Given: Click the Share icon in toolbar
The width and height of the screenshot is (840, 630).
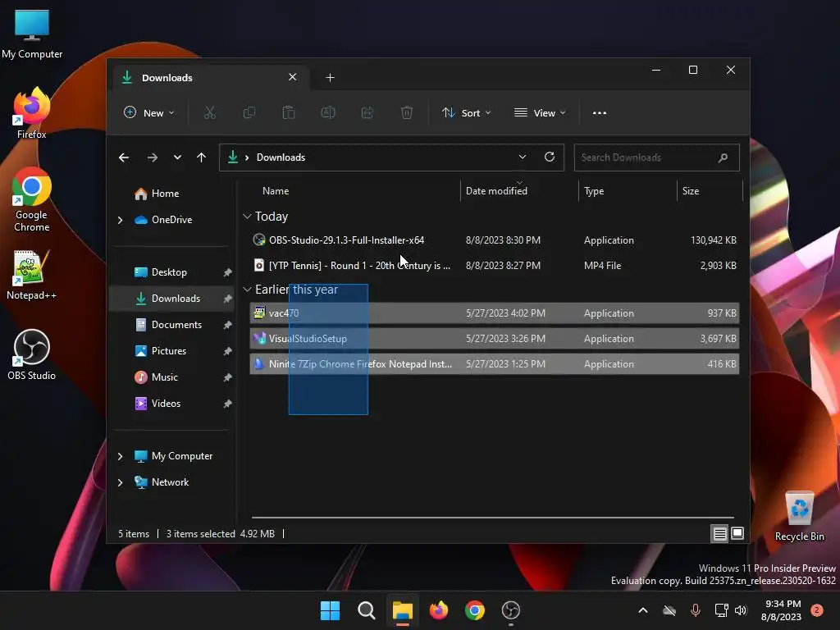Looking at the screenshot, I should tap(367, 112).
